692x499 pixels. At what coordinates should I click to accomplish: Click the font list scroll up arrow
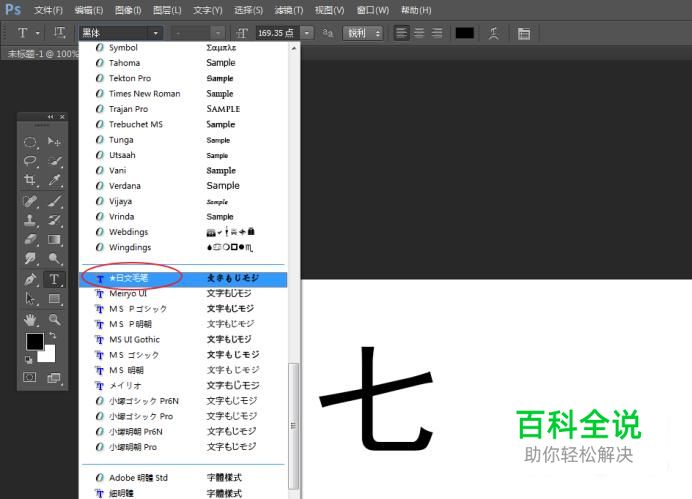[294, 48]
